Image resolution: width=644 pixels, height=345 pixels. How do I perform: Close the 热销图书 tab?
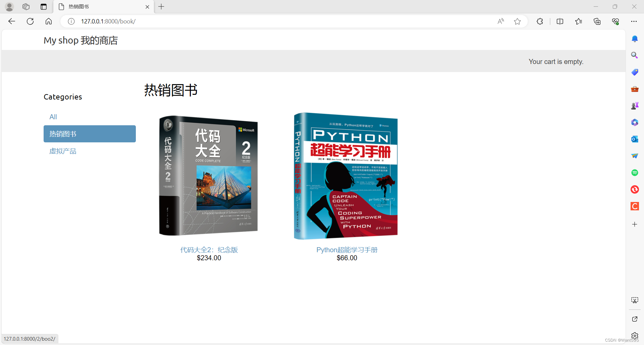pos(147,7)
